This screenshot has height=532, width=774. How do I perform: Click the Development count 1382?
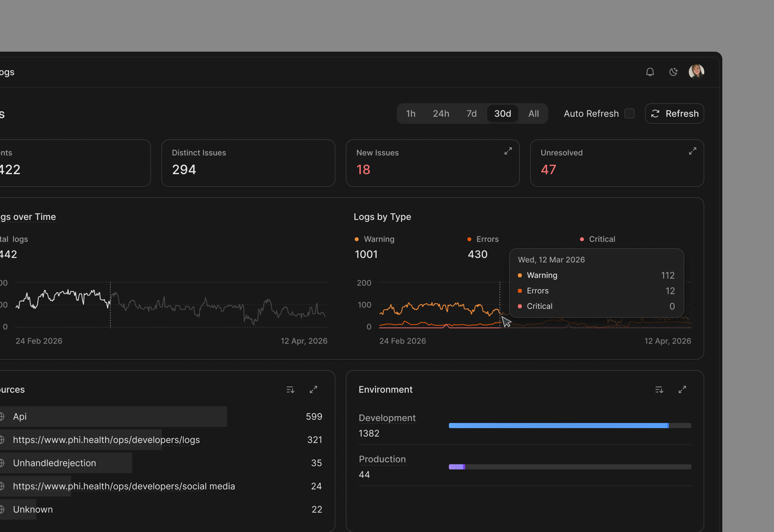[x=369, y=433]
